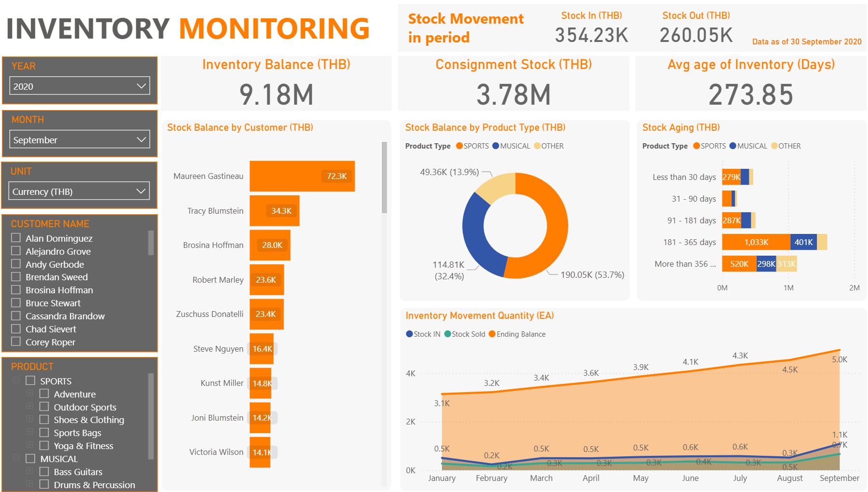The height and width of the screenshot is (492, 868).
Task: Enable the Yoga & Fitness product checkbox
Action: click(44, 445)
